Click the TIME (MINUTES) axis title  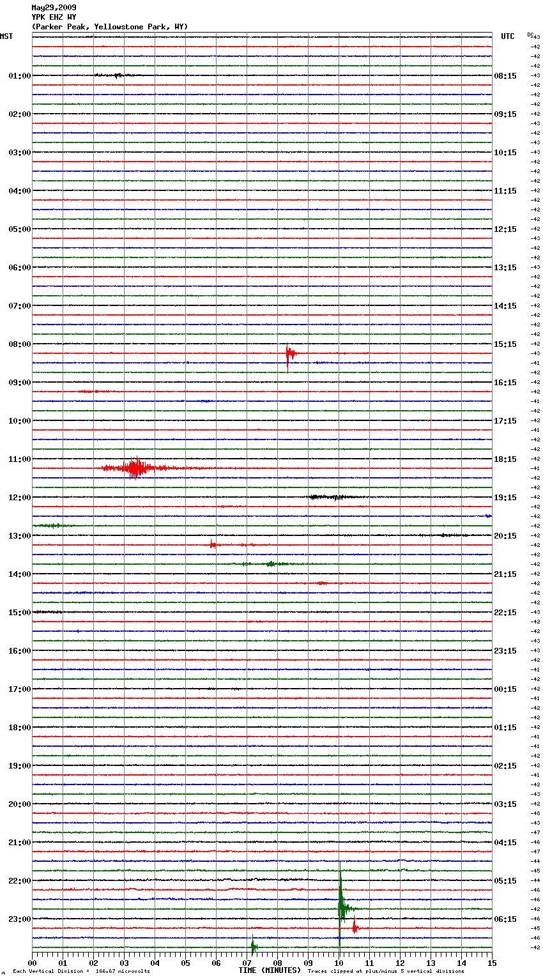(x=270, y=970)
